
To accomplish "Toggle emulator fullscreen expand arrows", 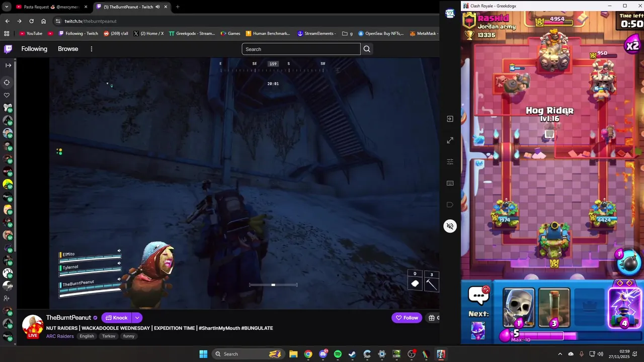I will (x=450, y=140).
